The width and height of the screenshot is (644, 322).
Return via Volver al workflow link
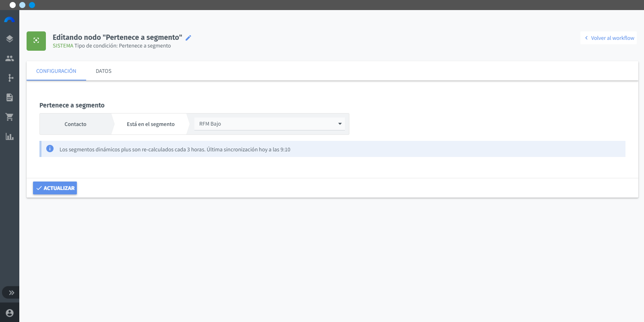[x=609, y=38]
